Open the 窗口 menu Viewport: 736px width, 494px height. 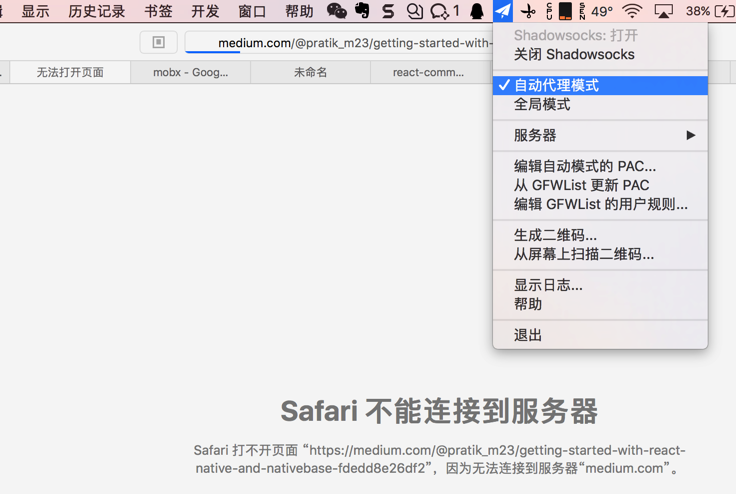click(x=252, y=11)
